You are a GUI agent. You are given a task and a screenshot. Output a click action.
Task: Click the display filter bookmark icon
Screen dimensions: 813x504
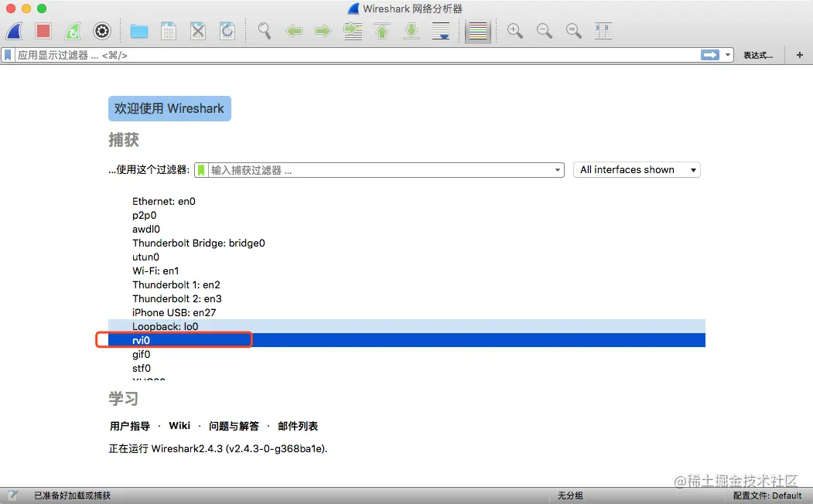8,55
